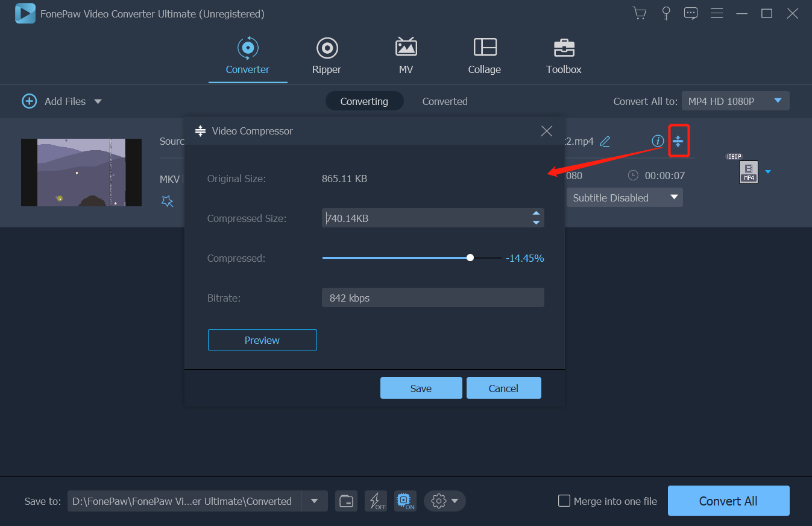Click the key register icon
The image size is (812, 526).
pos(666,13)
